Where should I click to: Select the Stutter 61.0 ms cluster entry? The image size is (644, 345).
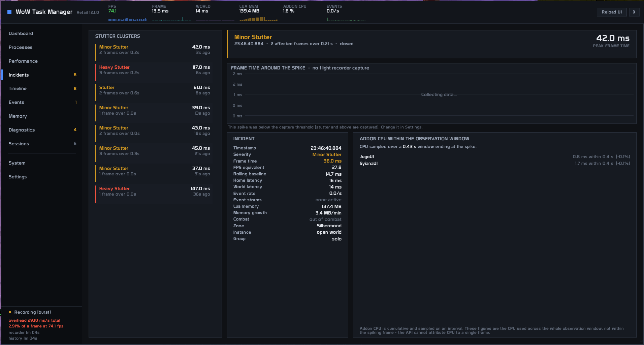pos(154,90)
